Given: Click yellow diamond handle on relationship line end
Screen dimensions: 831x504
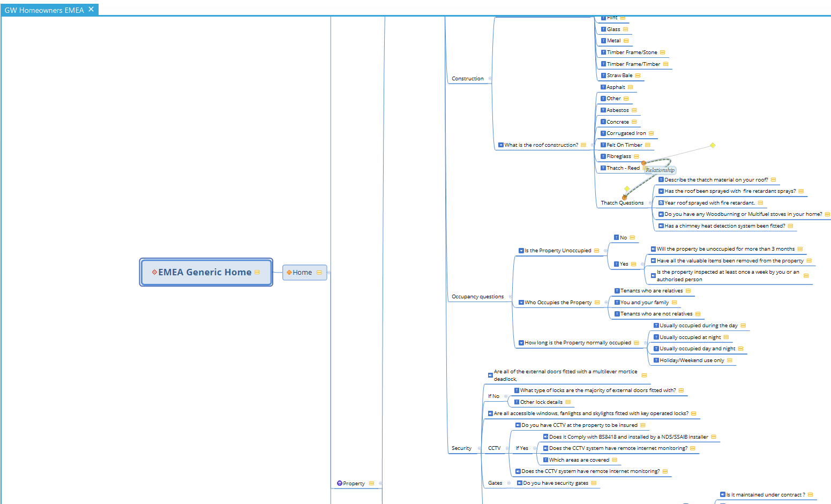Looking at the screenshot, I should pos(713,145).
